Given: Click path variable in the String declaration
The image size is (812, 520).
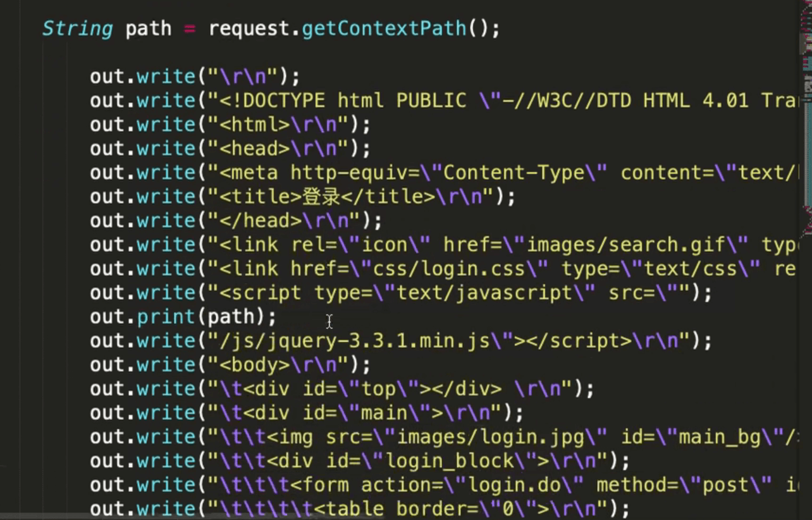Looking at the screenshot, I should [149, 29].
